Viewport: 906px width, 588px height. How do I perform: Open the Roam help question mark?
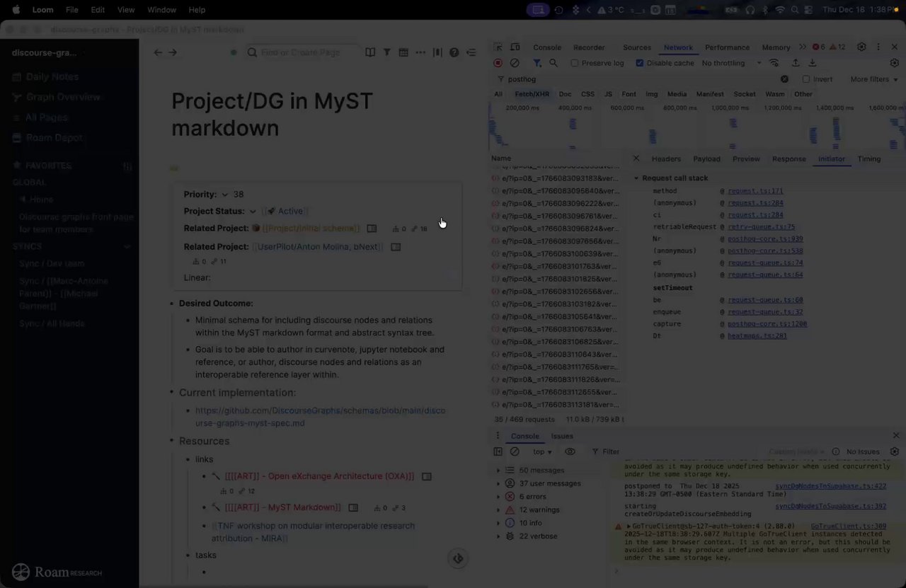coord(454,52)
